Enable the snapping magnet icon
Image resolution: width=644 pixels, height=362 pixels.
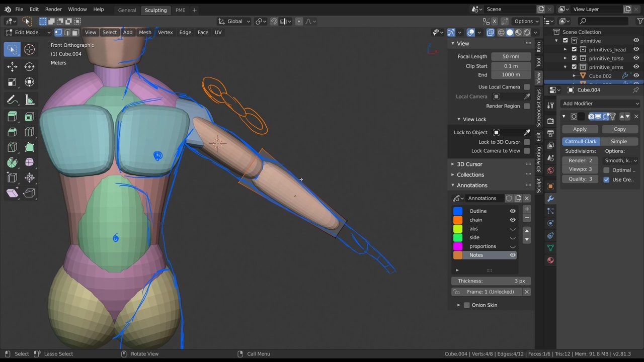(274, 21)
